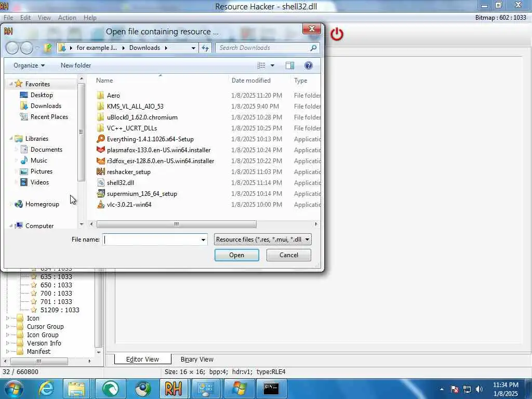Screen dimensions: 532x399
Task: Open the command prompt taskbar button
Action: (271, 389)
